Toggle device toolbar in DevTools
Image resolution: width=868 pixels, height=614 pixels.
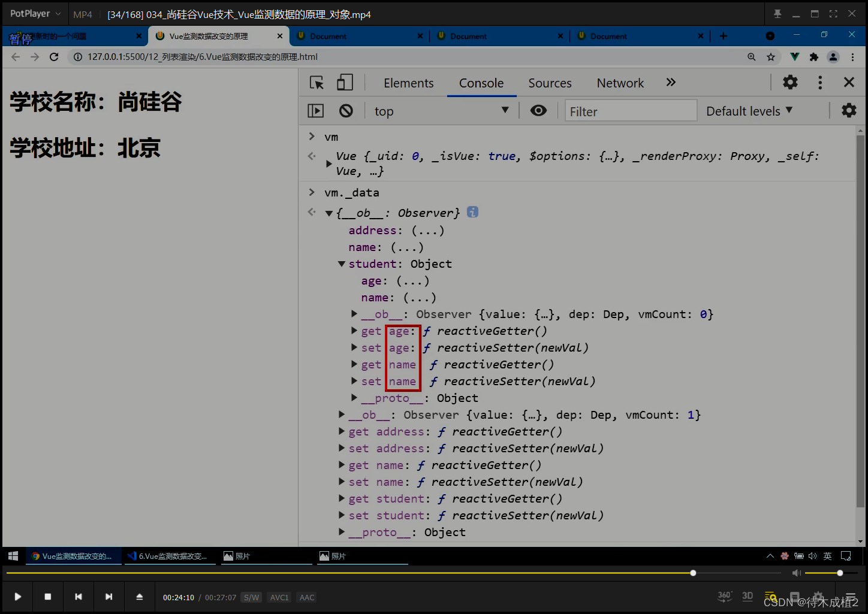(x=345, y=83)
